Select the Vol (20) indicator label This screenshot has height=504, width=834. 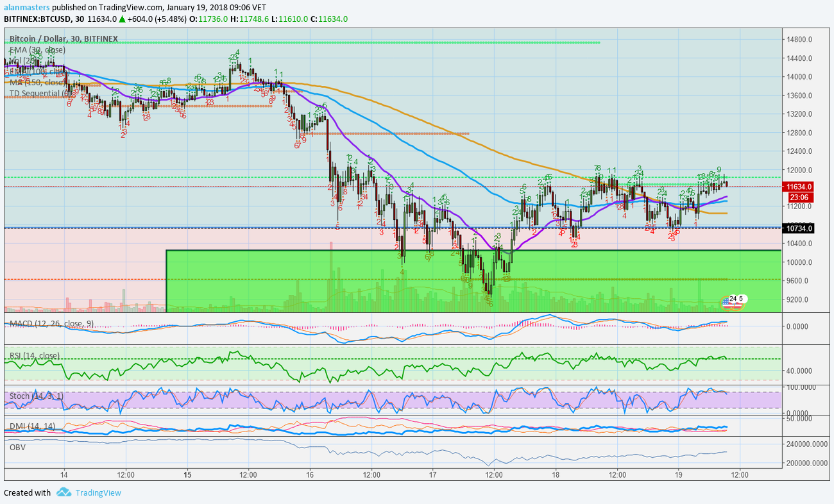(x=23, y=60)
